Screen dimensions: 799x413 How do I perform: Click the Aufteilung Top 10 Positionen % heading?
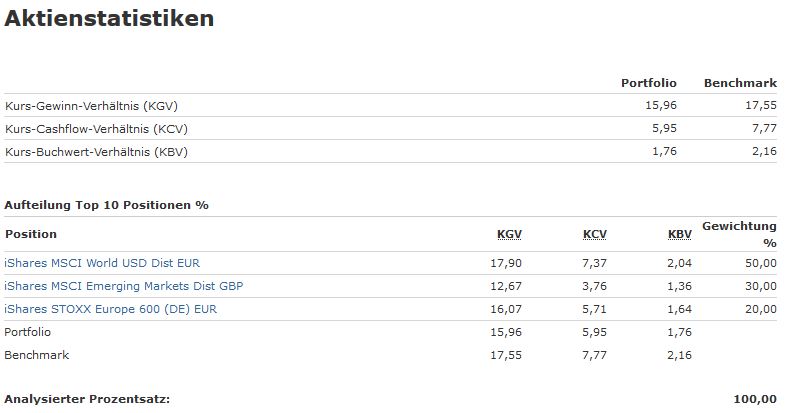pos(106,205)
